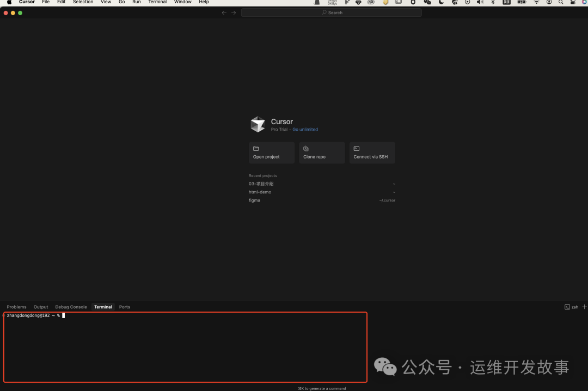The width and height of the screenshot is (588, 391).
Task: Open recent project 03-项目介绍
Action: click(x=322, y=184)
